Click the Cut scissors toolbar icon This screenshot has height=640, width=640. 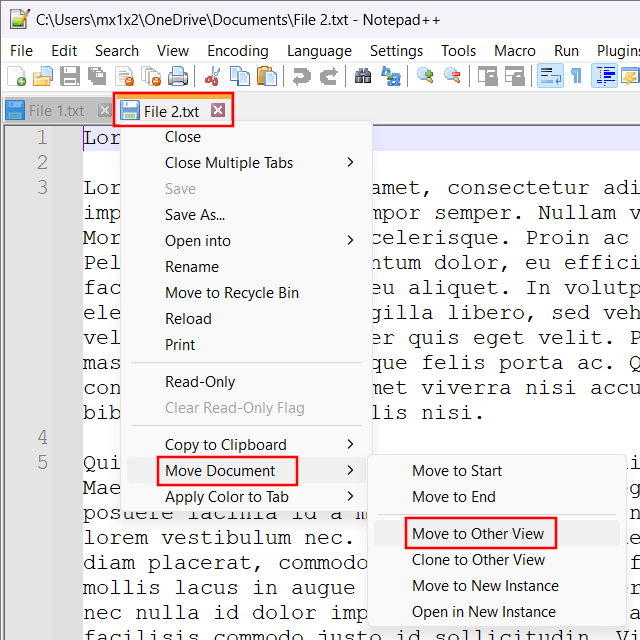coord(212,76)
